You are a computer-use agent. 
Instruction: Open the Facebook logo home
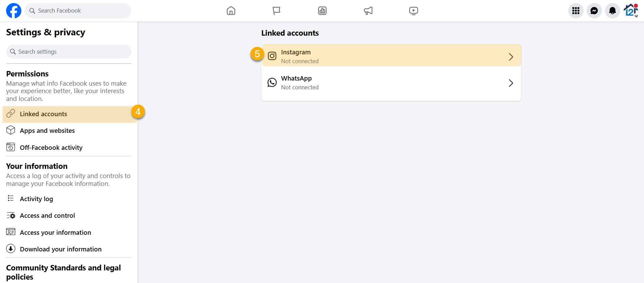[x=14, y=11]
